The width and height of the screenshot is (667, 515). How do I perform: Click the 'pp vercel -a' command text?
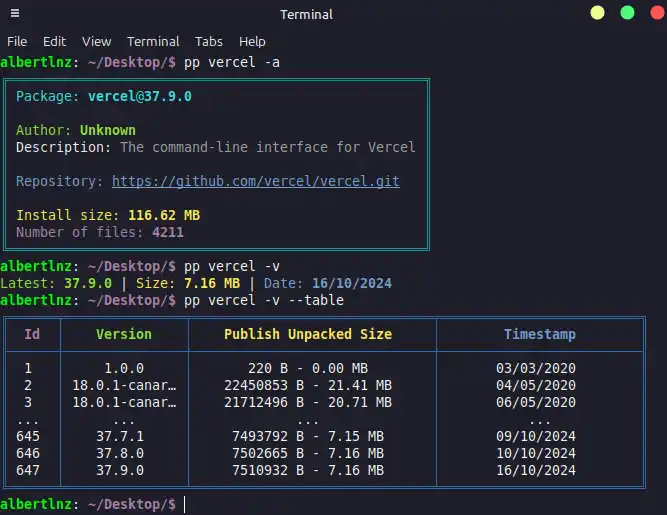pyautogui.click(x=232, y=63)
